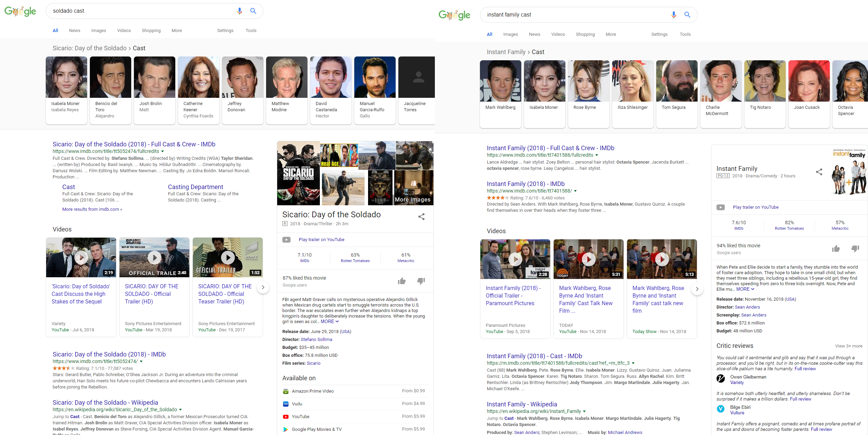Thumbs down the Sicario movie

click(421, 281)
